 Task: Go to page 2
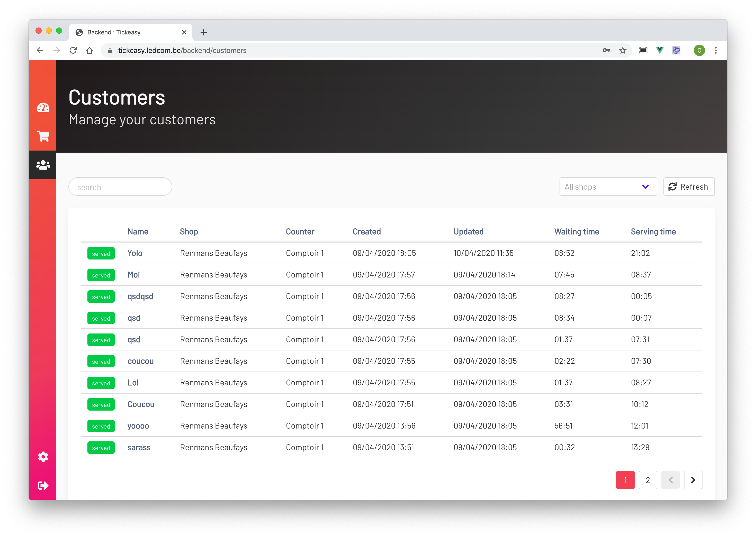tap(647, 480)
